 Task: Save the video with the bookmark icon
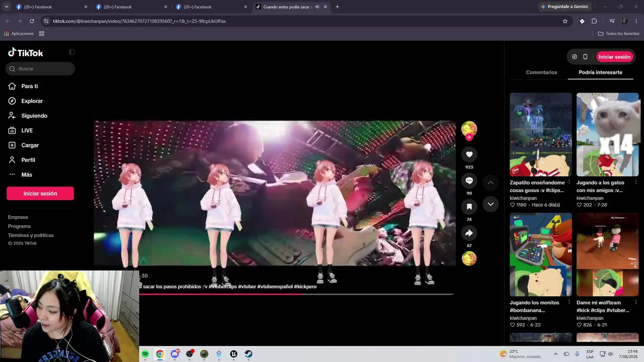tap(469, 207)
